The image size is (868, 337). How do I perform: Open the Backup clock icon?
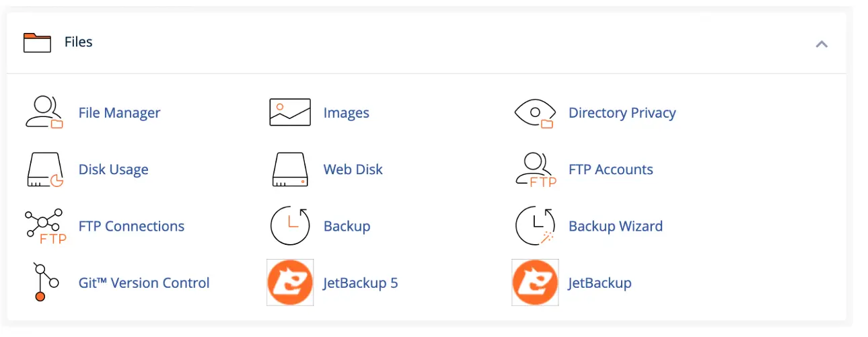click(x=290, y=226)
